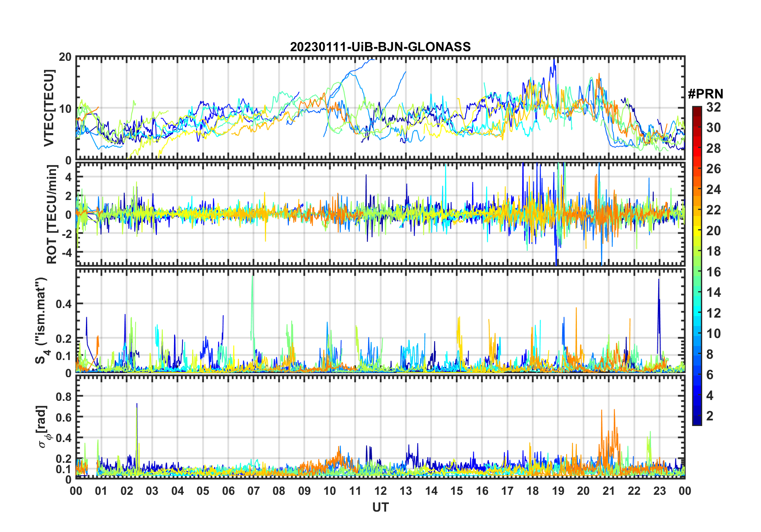Click the VTEC[TECU] axis label

click(x=49, y=108)
